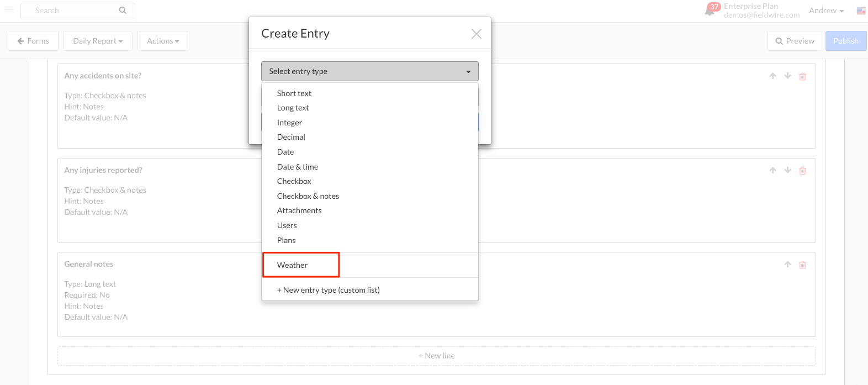Open the notifications bell icon
Screen dimensions: 868x385
[710, 10]
